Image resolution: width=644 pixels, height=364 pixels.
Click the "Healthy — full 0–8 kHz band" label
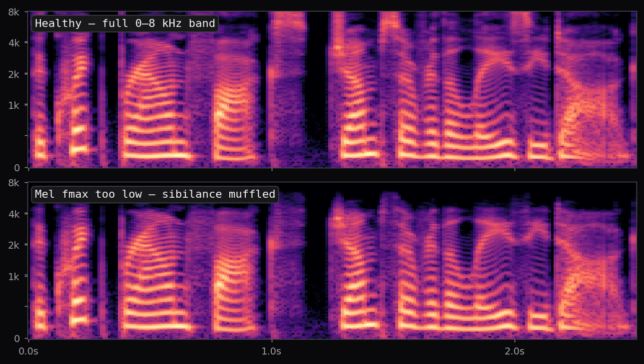(124, 23)
